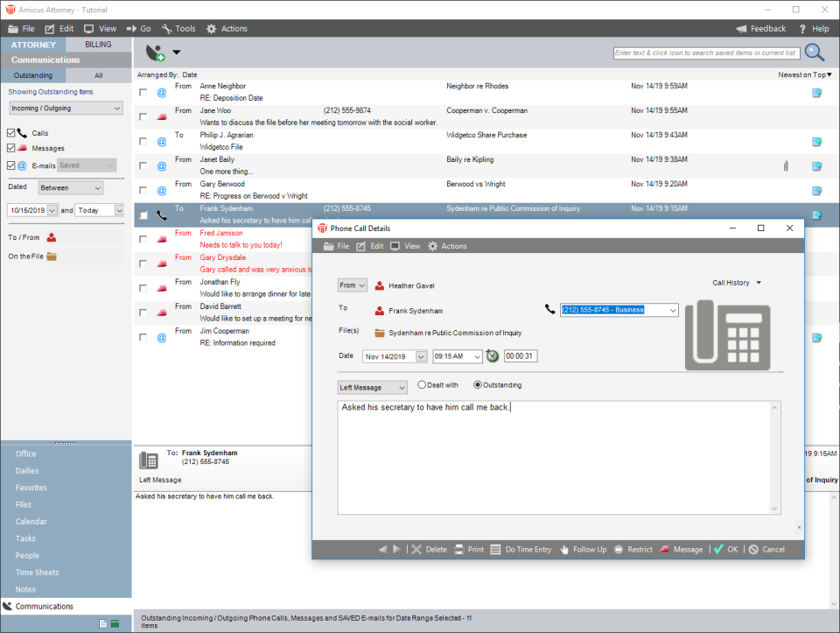The image size is (840, 633).
Task: Open the From direction dropdown in dialog
Action: [x=352, y=285]
